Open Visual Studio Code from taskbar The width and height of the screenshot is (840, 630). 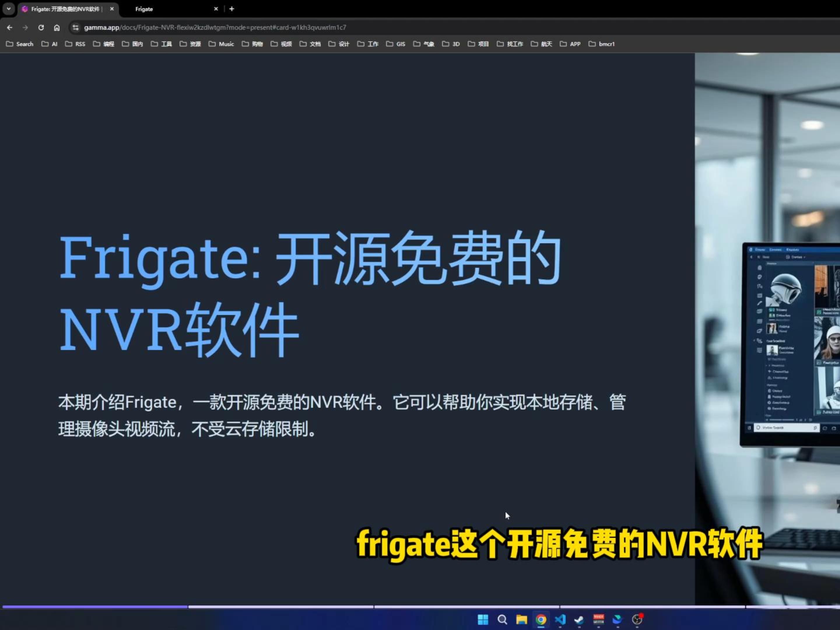point(560,620)
